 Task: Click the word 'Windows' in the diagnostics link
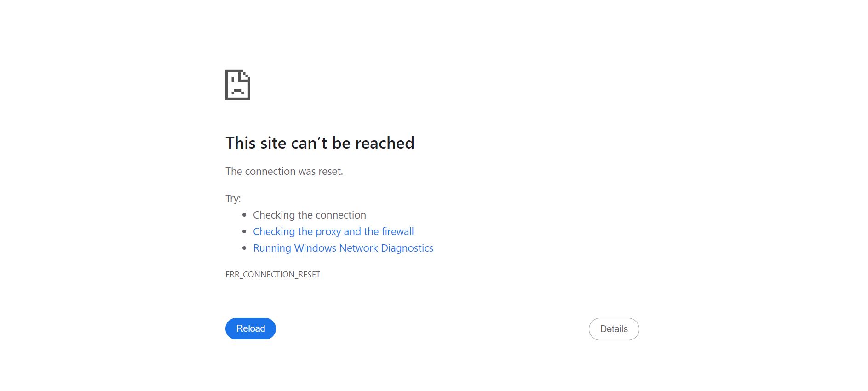click(x=315, y=248)
